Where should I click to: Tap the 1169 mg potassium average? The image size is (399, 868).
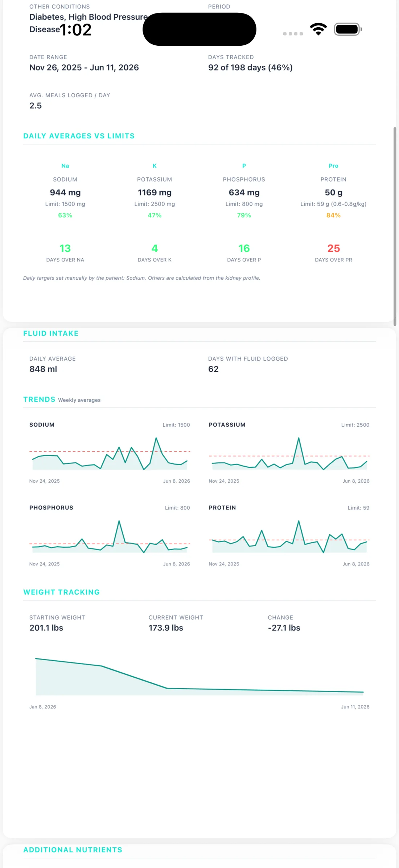155,192
